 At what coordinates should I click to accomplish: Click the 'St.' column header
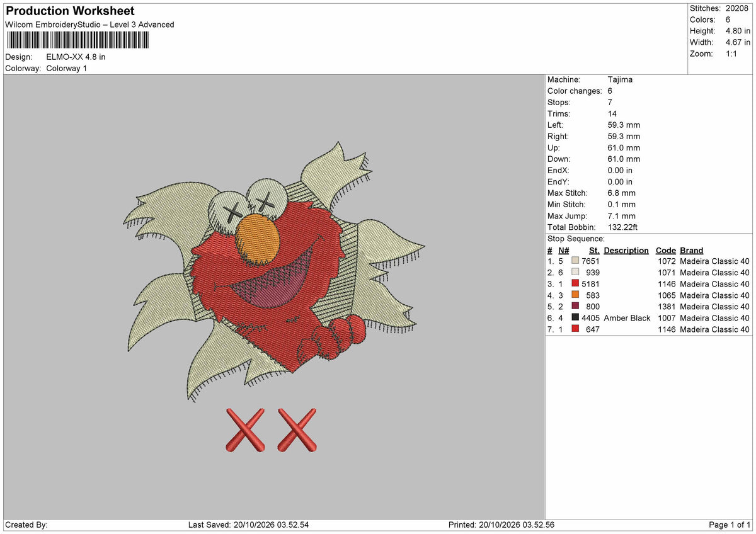(594, 250)
